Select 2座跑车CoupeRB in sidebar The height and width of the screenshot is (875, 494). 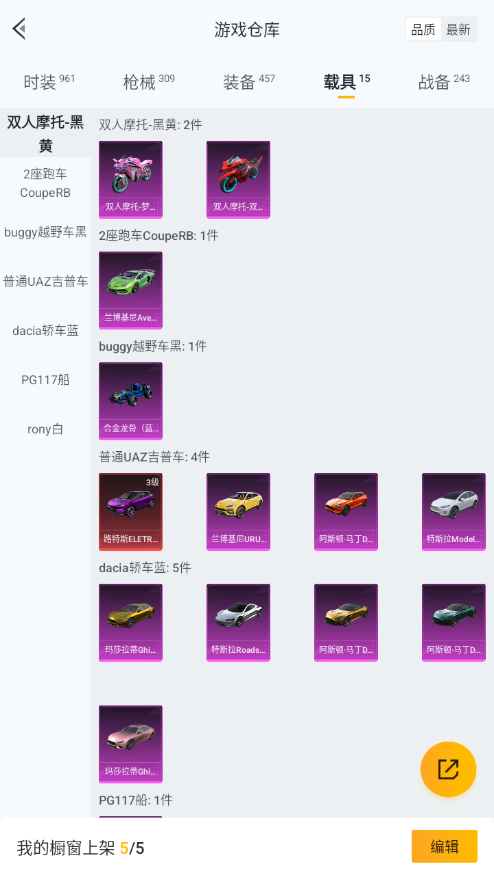45,183
